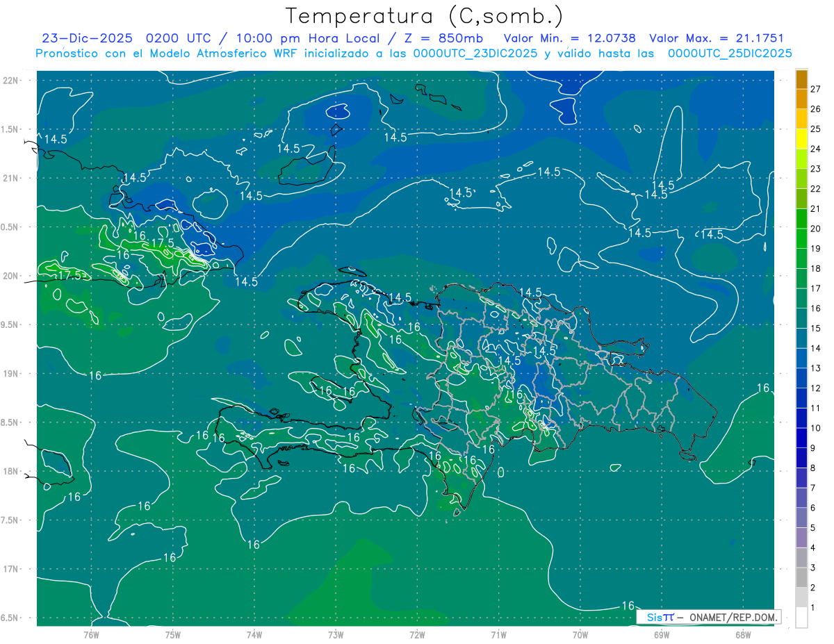This screenshot has width=834, height=644.
Task: Pick the purple legend band between 5 and 6
Action: click(x=801, y=518)
